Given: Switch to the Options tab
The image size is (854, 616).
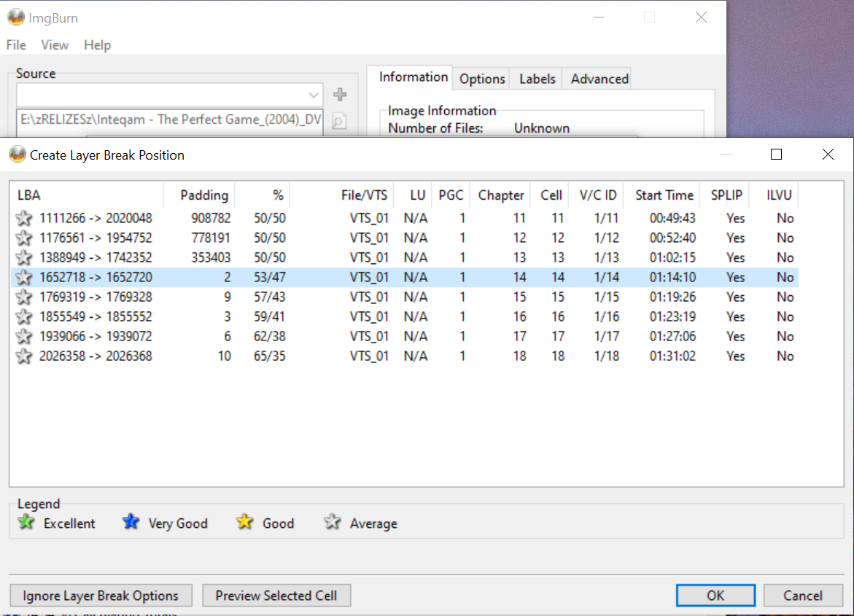Looking at the screenshot, I should 482,79.
